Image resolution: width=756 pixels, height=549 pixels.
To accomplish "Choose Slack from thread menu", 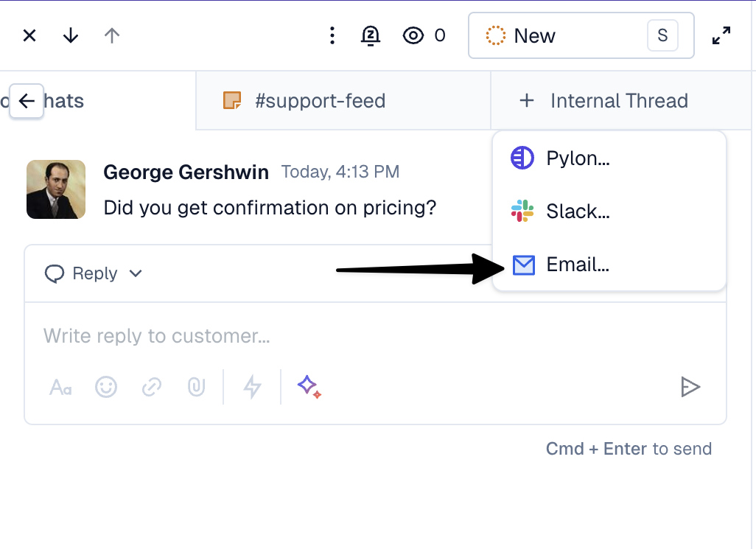I will click(578, 211).
